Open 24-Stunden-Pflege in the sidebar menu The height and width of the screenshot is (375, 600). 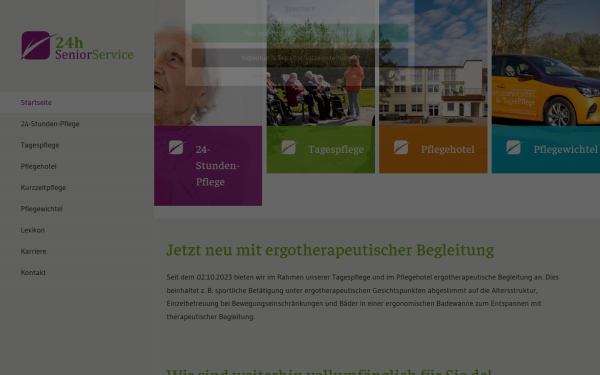coord(77,124)
